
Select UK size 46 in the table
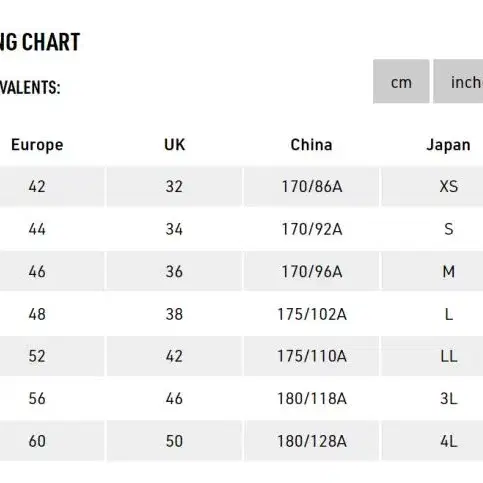tap(174, 398)
